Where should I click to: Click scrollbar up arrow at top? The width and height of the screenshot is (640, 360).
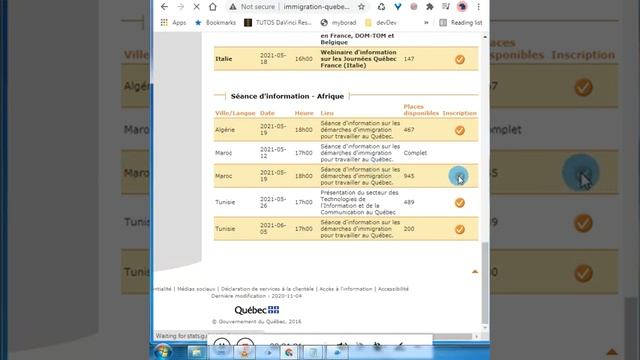click(485, 37)
